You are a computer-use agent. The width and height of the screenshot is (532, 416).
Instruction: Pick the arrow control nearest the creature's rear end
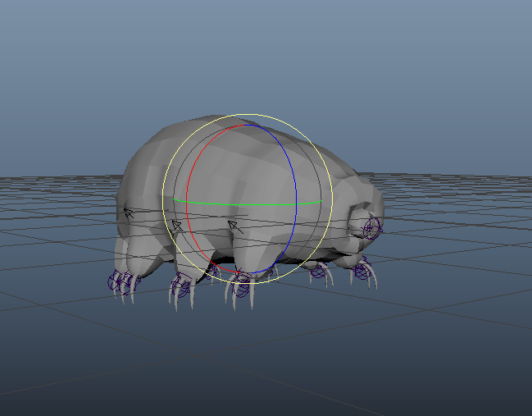tap(129, 213)
